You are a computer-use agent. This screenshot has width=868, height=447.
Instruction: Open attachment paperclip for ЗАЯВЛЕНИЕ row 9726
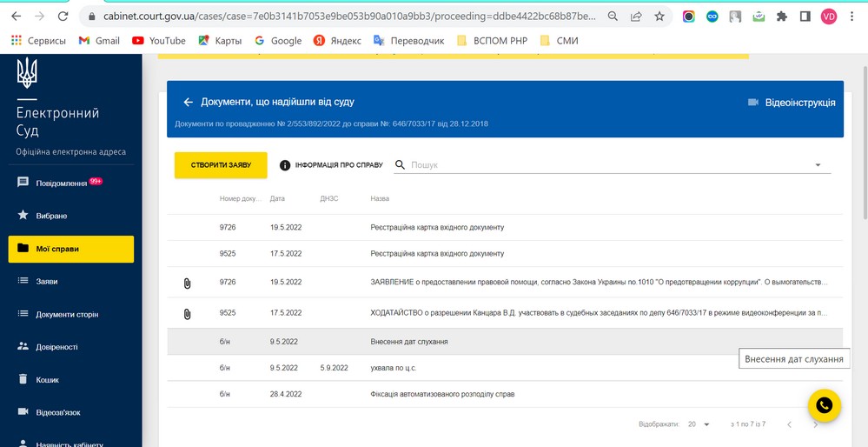(187, 284)
